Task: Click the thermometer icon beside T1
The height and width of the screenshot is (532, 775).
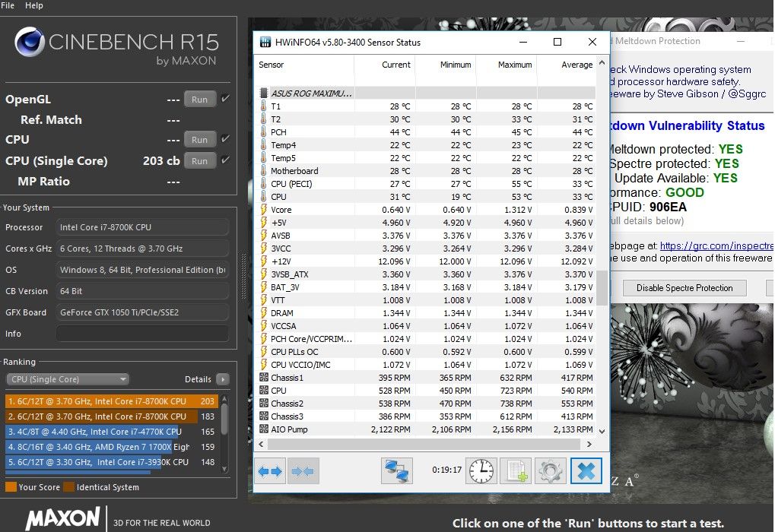Action: point(264,106)
